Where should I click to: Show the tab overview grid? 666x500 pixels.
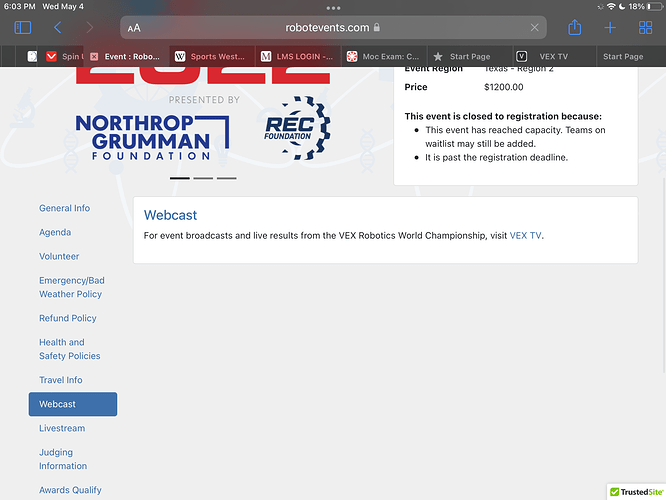(x=645, y=28)
